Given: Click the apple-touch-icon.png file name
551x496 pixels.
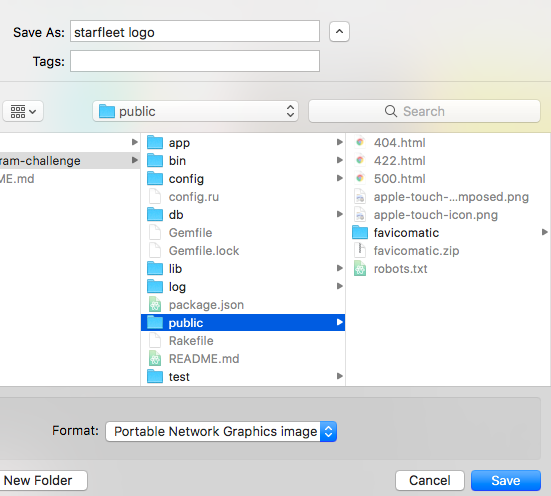Looking at the screenshot, I should (436, 215).
